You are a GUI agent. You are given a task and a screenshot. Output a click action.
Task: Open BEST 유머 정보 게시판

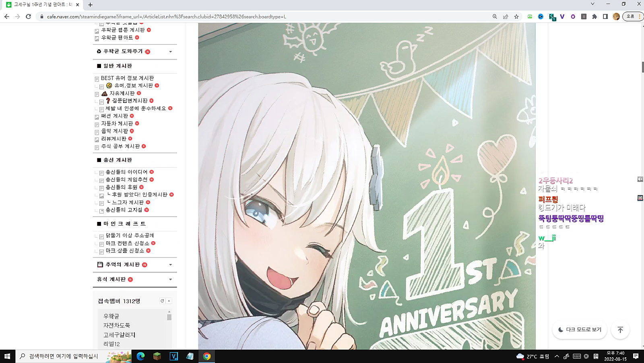pyautogui.click(x=127, y=78)
